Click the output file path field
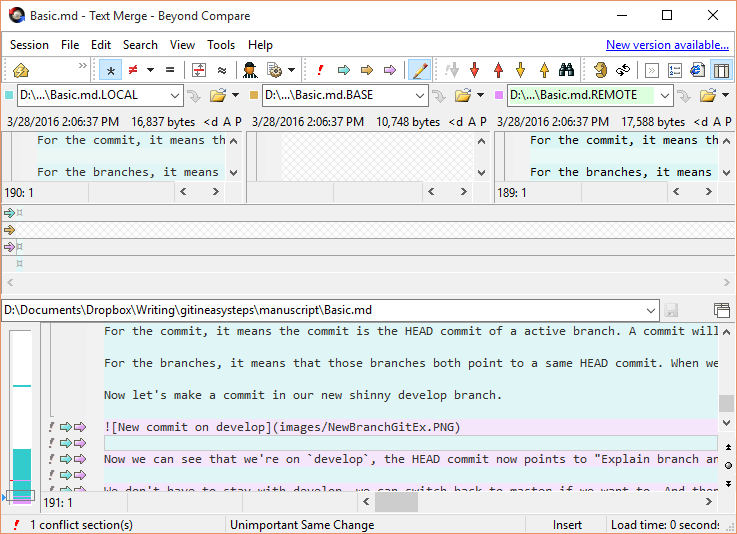Image resolution: width=737 pixels, height=534 pixels. [x=330, y=310]
